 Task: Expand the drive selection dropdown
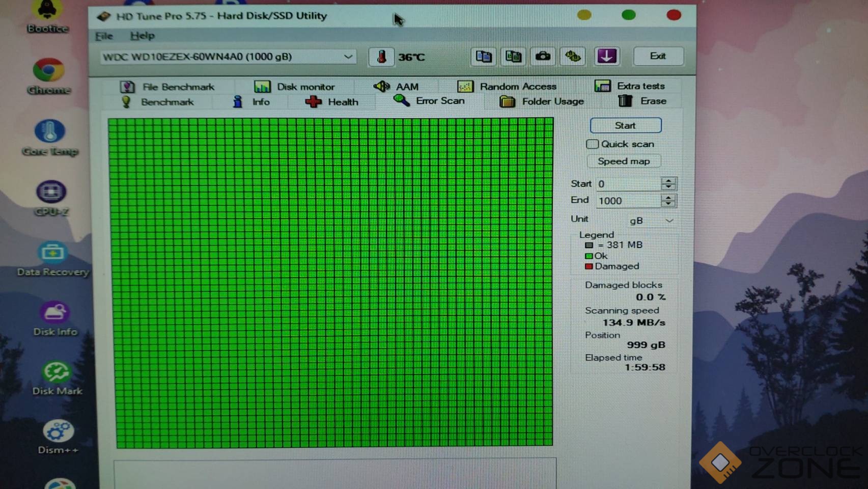(x=348, y=57)
